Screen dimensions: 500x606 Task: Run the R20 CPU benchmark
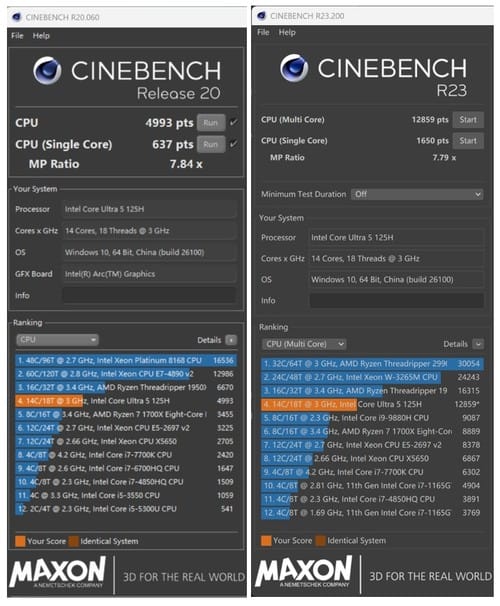click(x=211, y=123)
